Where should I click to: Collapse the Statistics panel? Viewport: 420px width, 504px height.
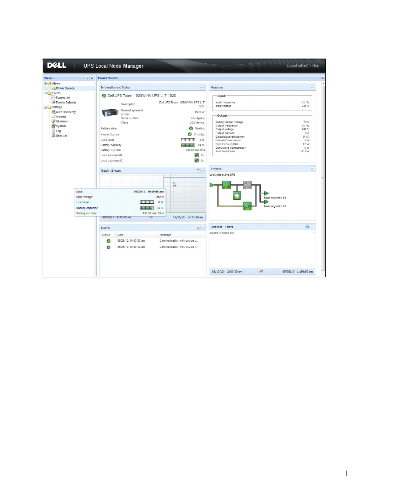click(312, 227)
